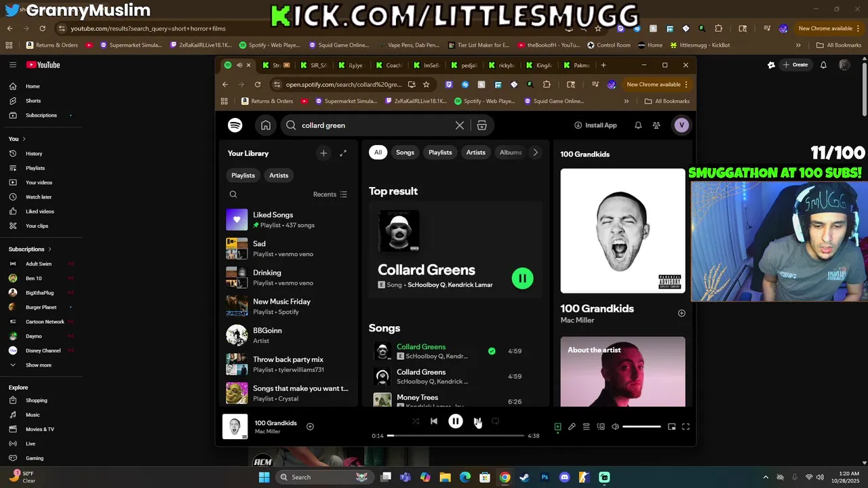Open YouTube notifications bell
The height and width of the screenshot is (488, 868).
pyautogui.click(x=823, y=65)
